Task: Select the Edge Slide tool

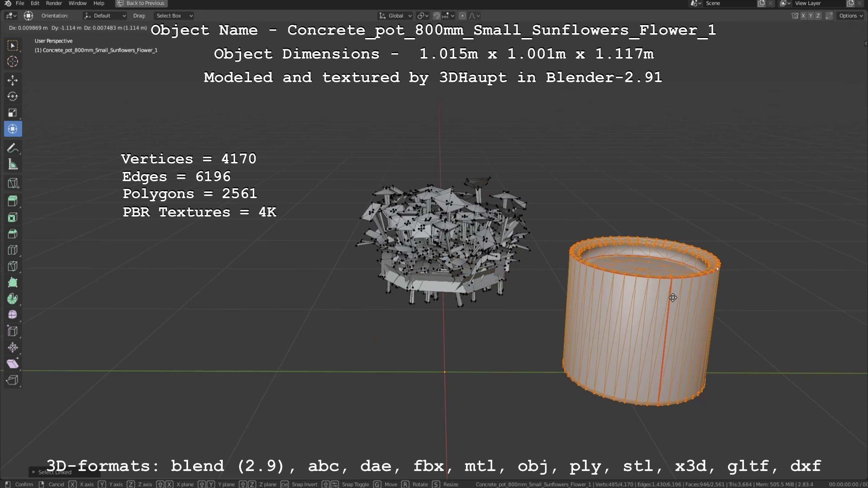Action: coord(13,331)
